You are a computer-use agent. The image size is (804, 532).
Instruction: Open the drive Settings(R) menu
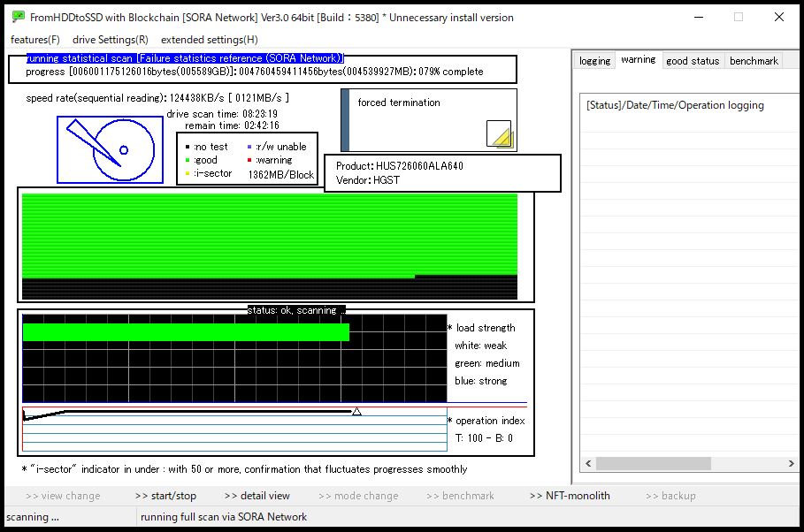tap(111, 40)
